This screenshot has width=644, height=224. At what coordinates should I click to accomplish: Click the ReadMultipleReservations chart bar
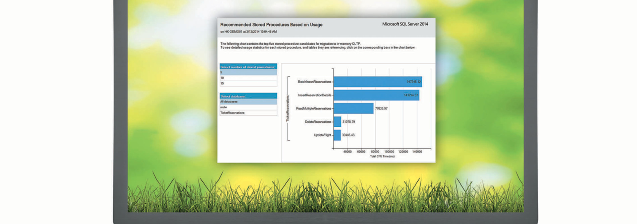click(x=354, y=108)
